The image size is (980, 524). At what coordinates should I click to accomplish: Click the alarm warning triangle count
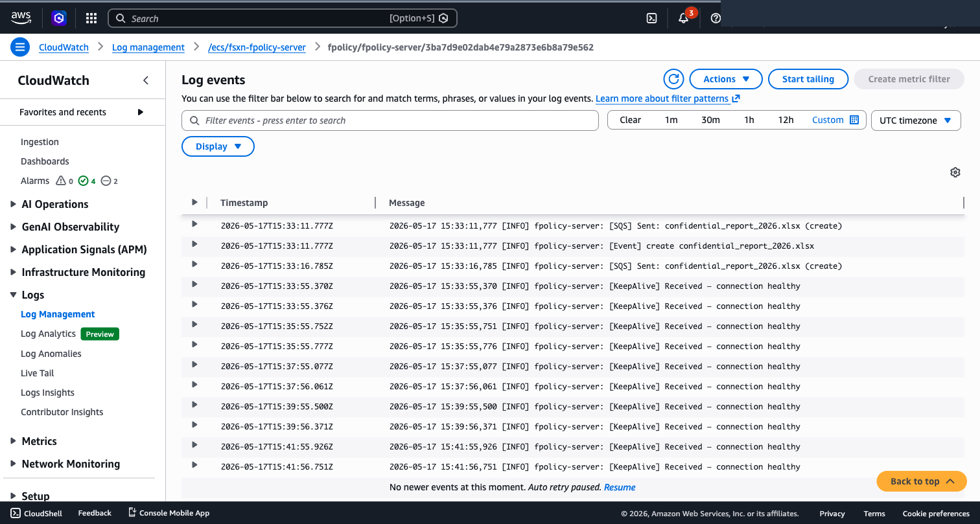tap(64, 181)
